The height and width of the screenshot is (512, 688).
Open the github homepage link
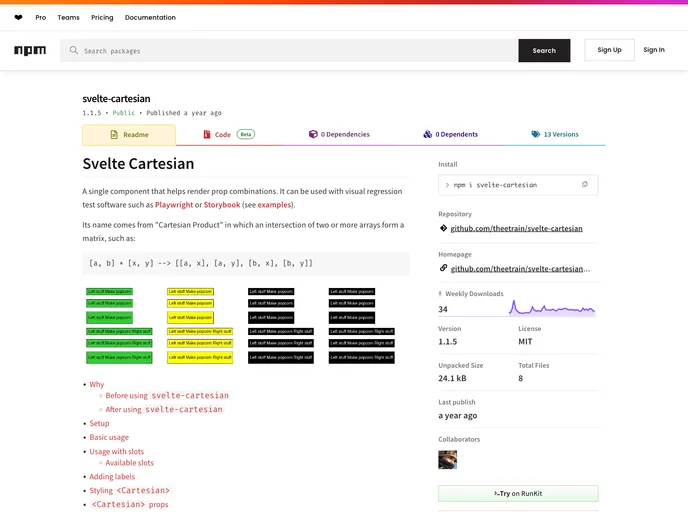[520, 269]
